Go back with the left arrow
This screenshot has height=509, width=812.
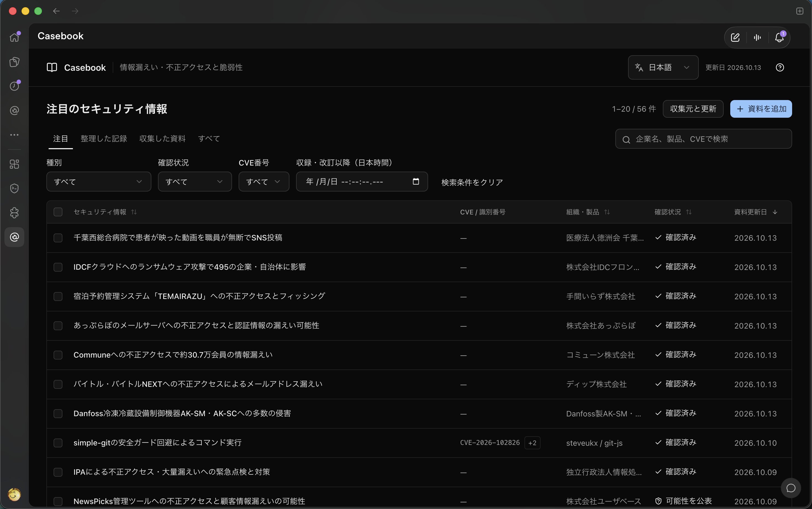pyautogui.click(x=56, y=11)
